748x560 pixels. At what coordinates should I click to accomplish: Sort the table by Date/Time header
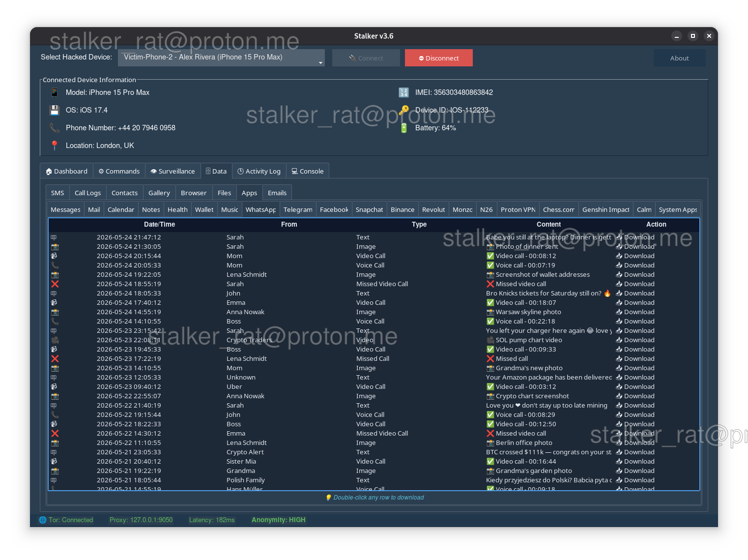(x=159, y=224)
